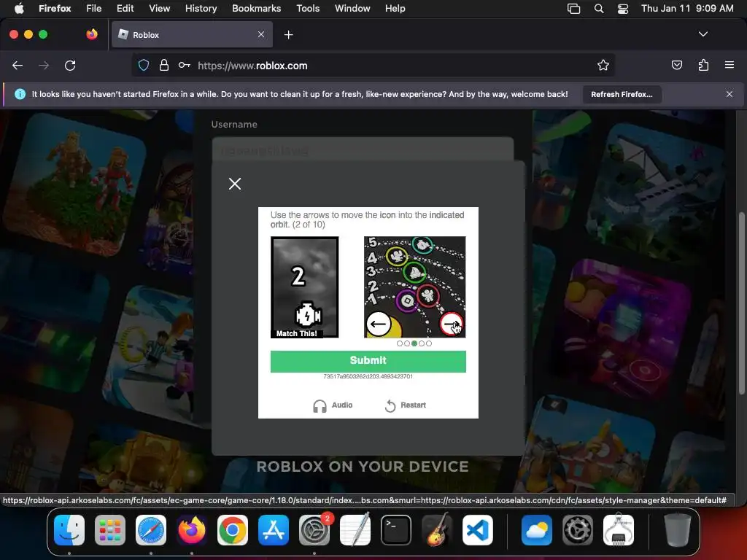Open the View menu
747x560 pixels.
click(x=160, y=9)
